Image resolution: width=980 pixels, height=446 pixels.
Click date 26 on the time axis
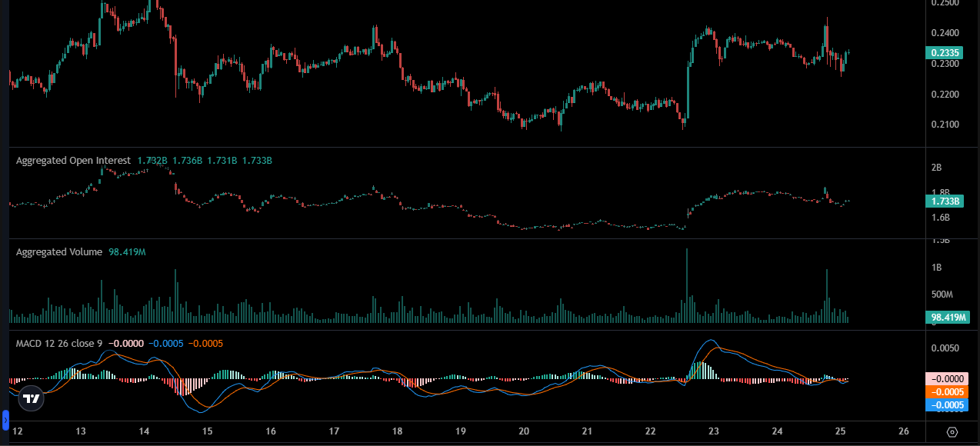[904, 431]
